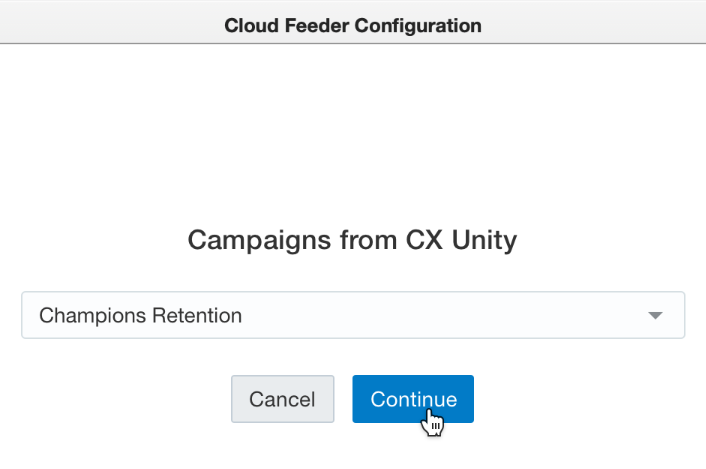This screenshot has width=706, height=469.
Task: Abort the Cloud Feeder setup via Cancel
Action: click(282, 399)
